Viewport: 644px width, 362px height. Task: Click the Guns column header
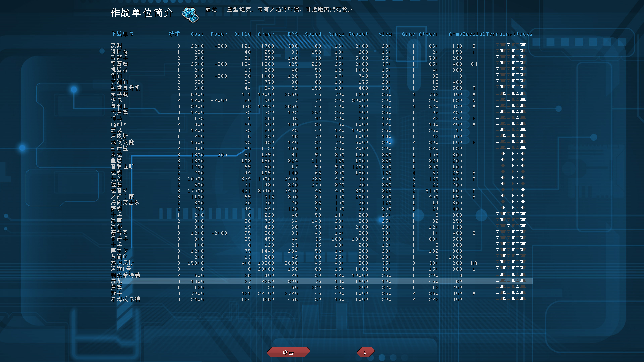coord(409,34)
